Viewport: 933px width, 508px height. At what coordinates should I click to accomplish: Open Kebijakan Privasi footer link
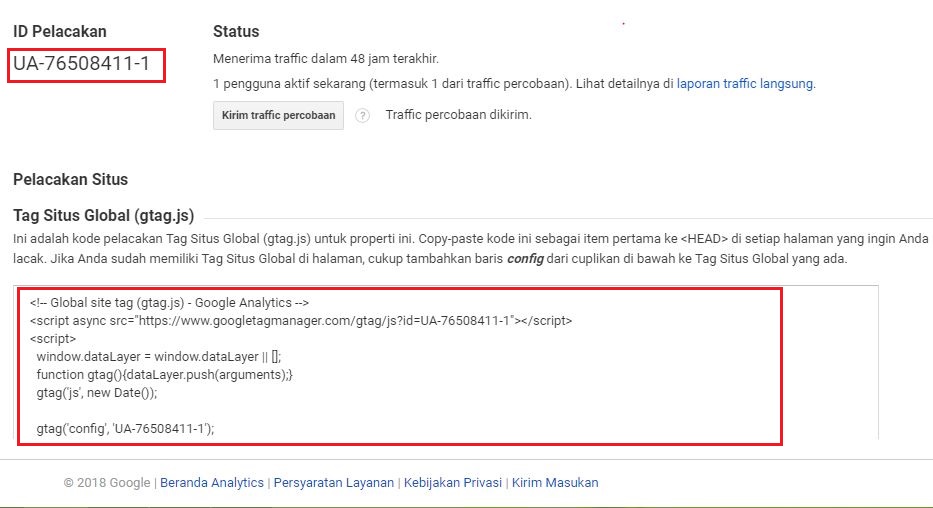tap(453, 482)
